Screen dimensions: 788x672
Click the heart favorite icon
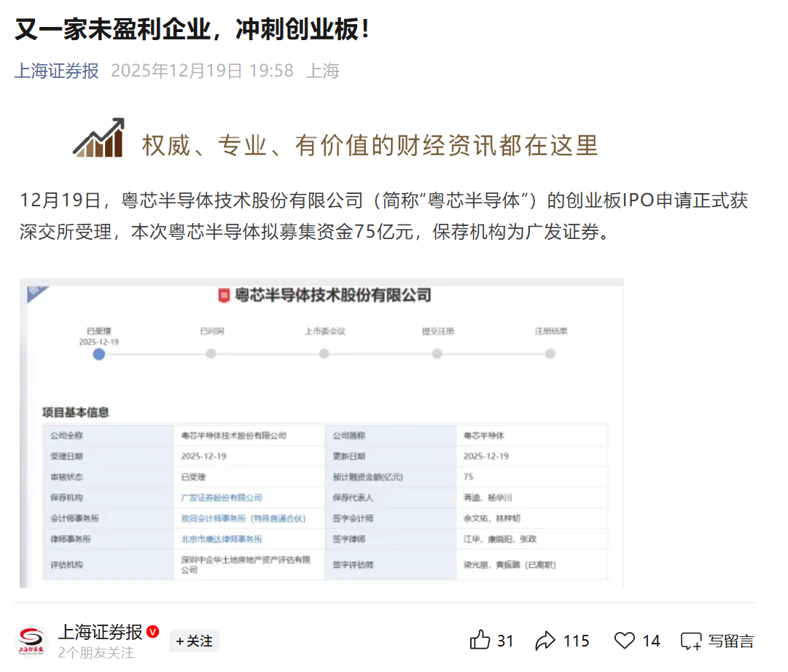click(x=625, y=641)
